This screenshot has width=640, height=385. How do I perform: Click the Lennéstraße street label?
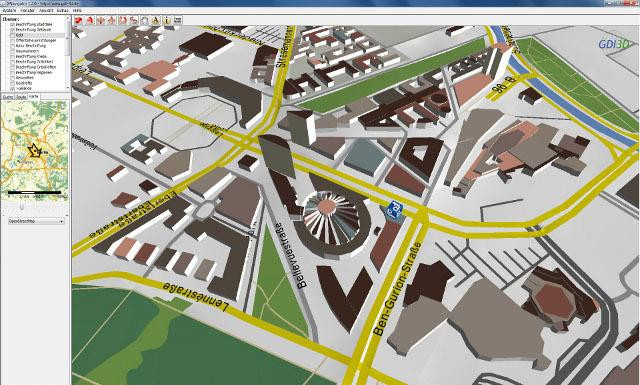(x=196, y=297)
